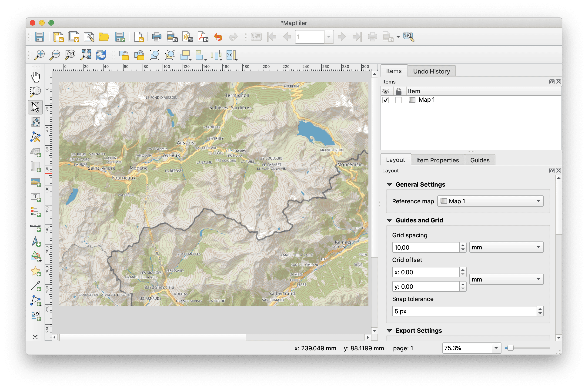Zoom layout to full extent
Image resolution: width=588 pixels, height=389 pixels.
pyautogui.click(x=86, y=55)
